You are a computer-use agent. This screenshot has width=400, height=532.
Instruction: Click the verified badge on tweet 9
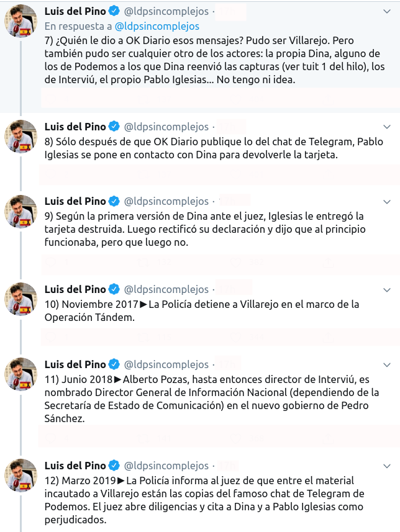pyautogui.click(x=114, y=201)
